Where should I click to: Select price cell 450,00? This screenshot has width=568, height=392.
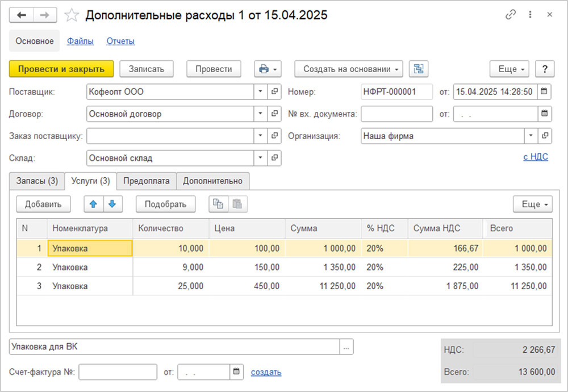247,286
